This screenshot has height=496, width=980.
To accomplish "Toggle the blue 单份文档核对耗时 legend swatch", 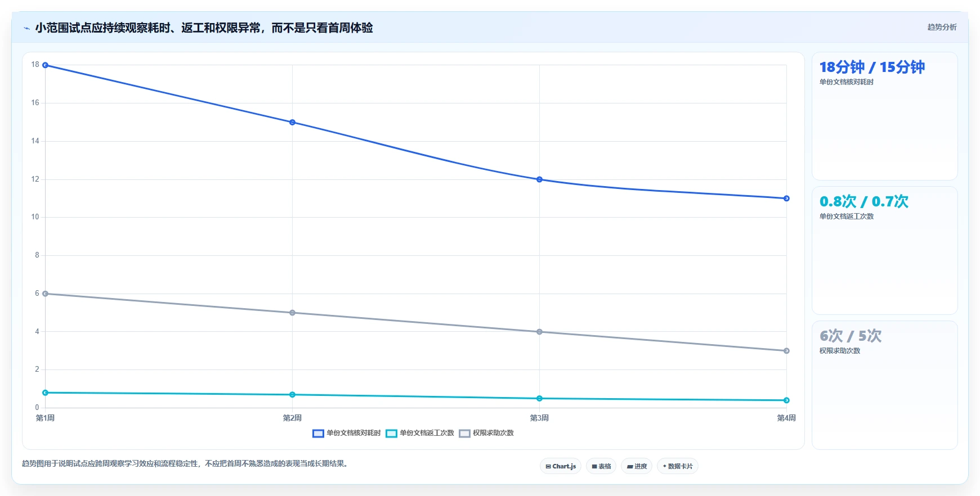I will tap(318, 433).
